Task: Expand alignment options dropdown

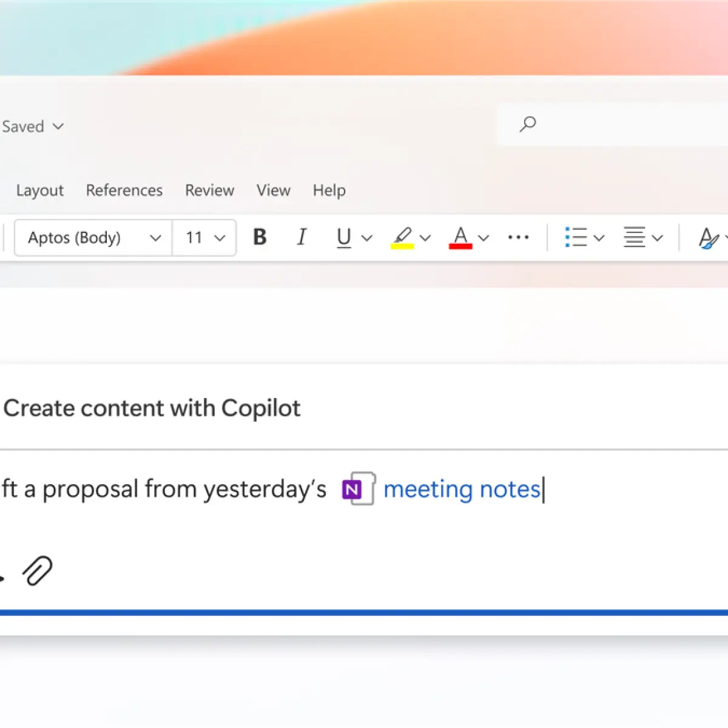Action: (657, 238)
